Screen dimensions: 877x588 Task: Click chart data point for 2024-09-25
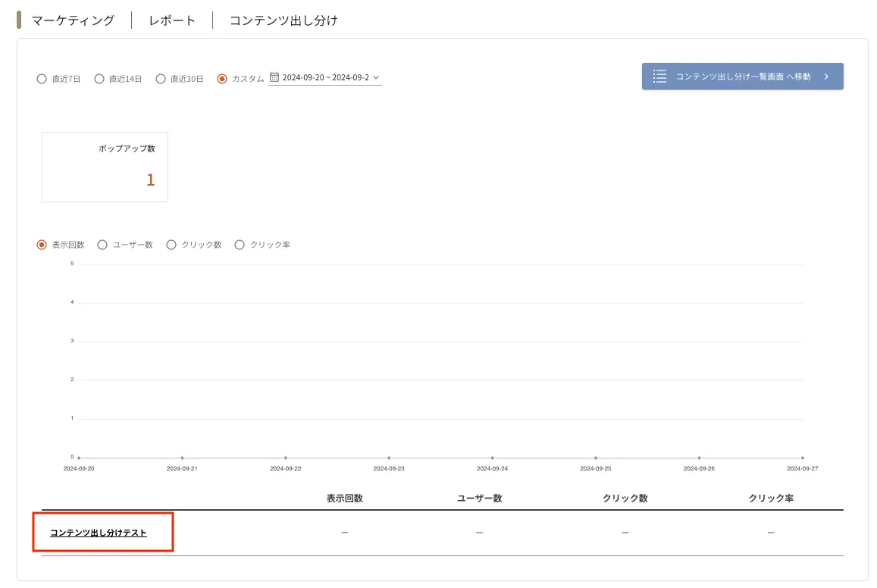coord(596,458)
